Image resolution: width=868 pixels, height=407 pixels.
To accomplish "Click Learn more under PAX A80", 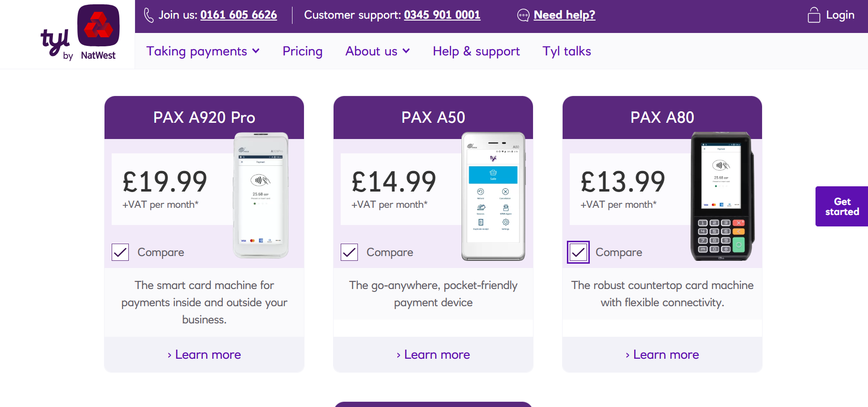I will (662, 354).
